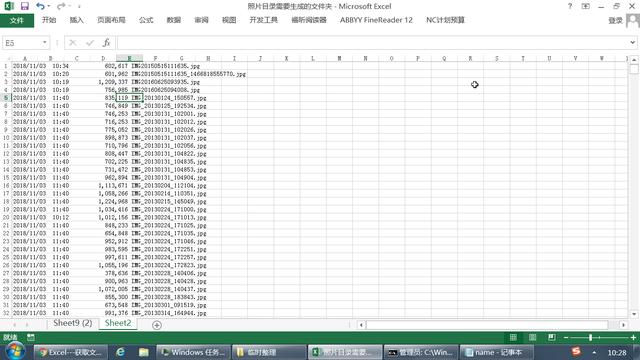This screenshot has height=360, width=640.
Task: Open Excel Help question mark
Action: coord(570,6)
